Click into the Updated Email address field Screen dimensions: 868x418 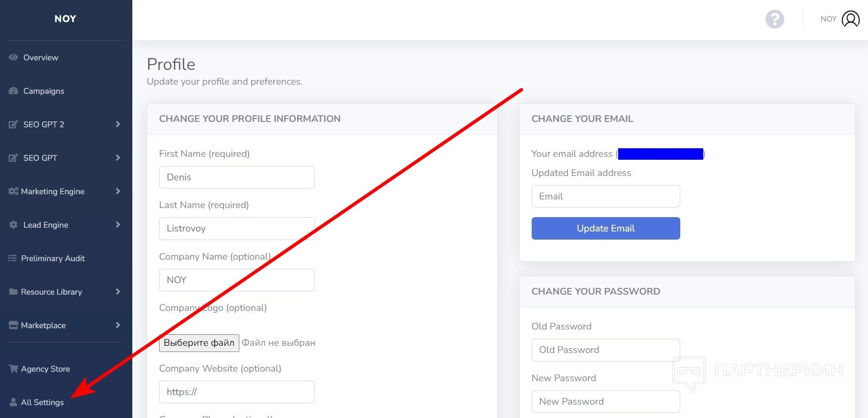click(x=605, y=196)
